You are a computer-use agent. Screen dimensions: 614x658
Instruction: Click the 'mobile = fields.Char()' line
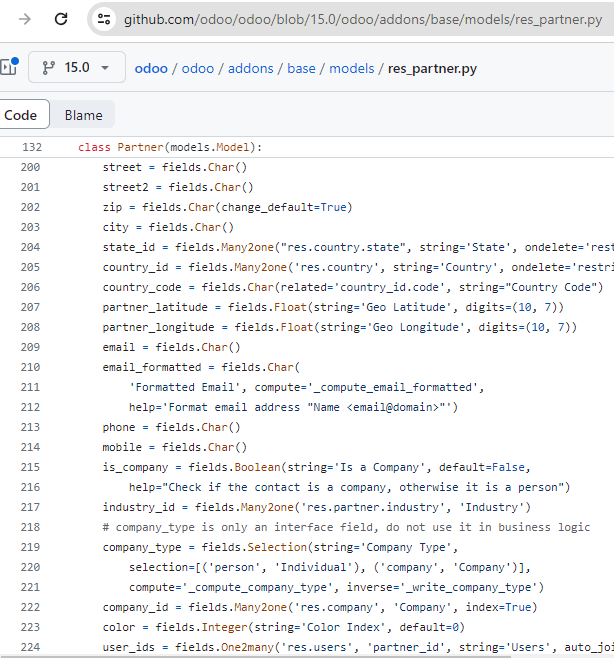(x=175, y=447)
